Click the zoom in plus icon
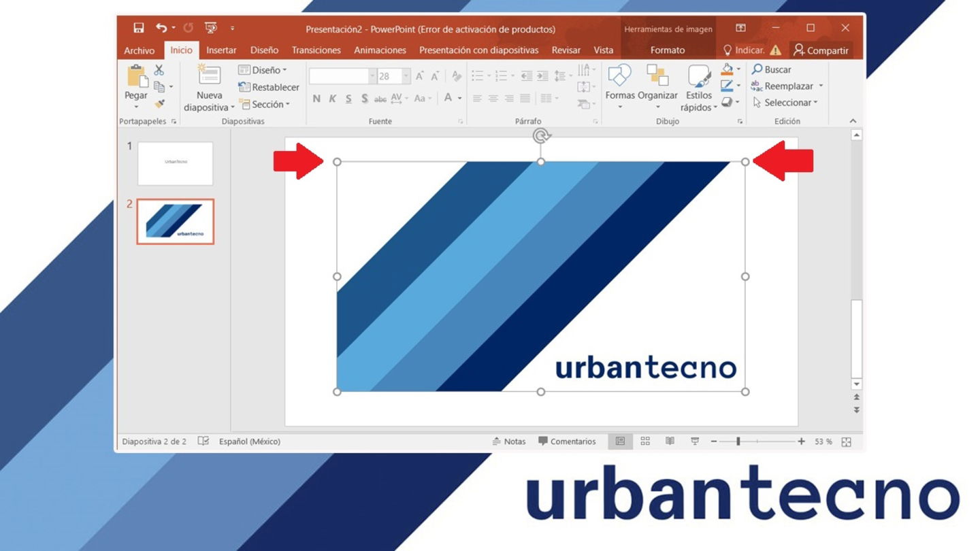The width and height of the screenshot is (980, 551). (x=801, y=441)
